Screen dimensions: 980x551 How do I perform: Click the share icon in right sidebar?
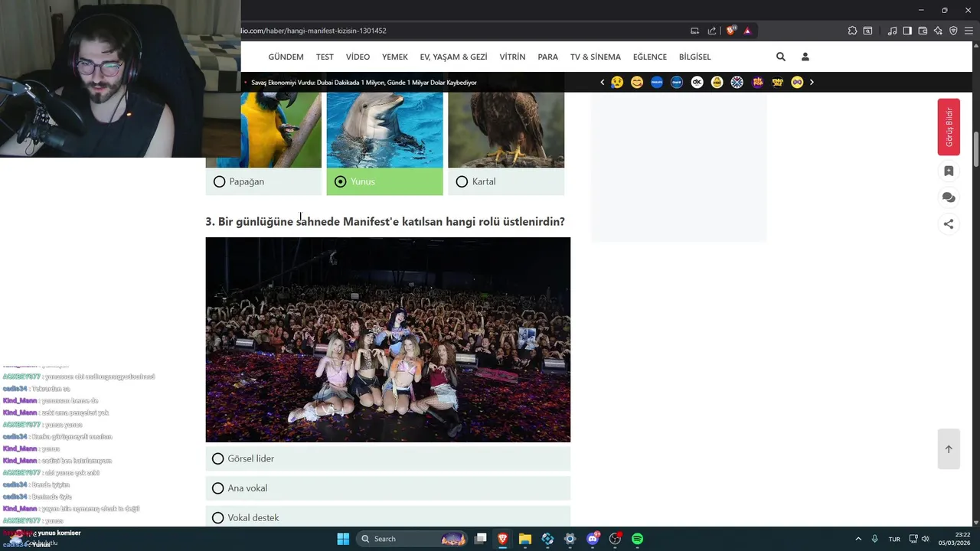949,224
